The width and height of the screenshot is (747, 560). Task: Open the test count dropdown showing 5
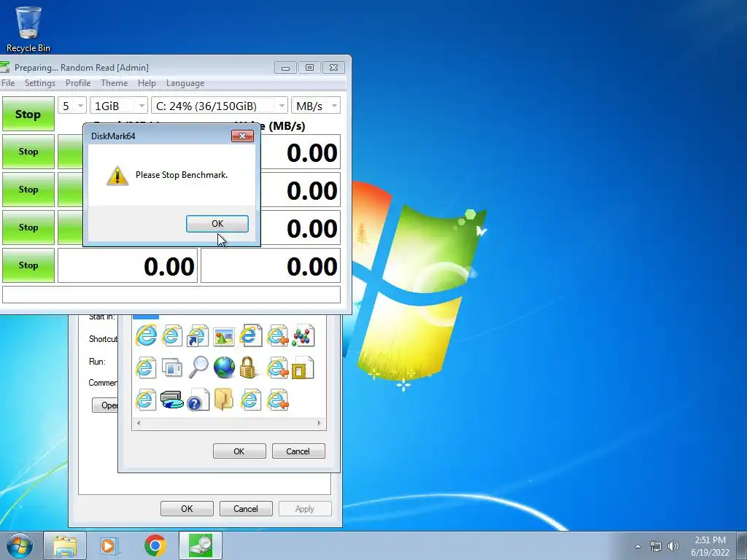[72, 106]
